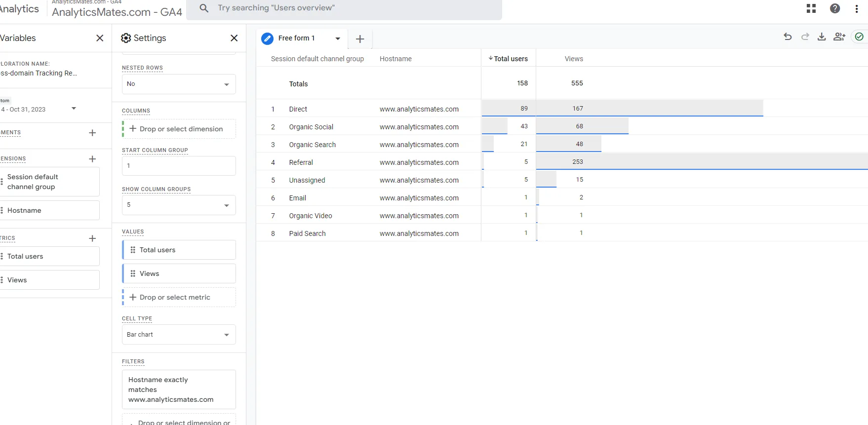
Task: Click the Views drag handle in Values
Action: [x=133, y=273]
